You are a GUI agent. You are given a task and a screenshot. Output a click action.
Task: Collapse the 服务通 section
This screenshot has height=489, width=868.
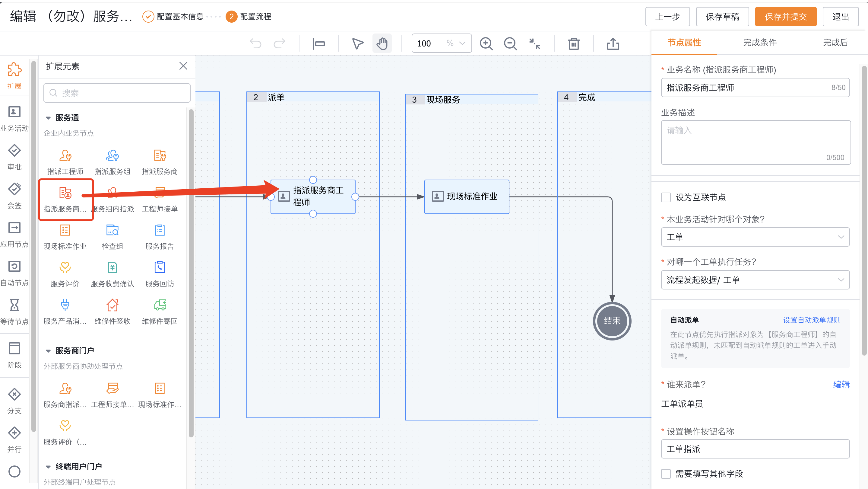pos(48,118)
